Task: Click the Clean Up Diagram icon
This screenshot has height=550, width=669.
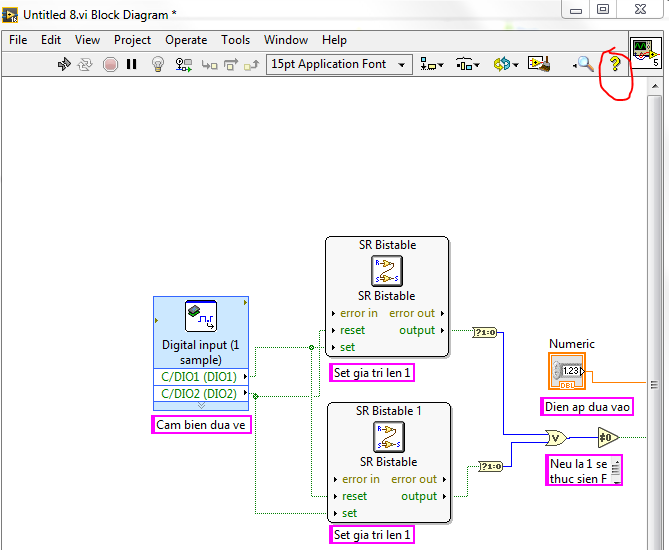Action: [538, 64]
